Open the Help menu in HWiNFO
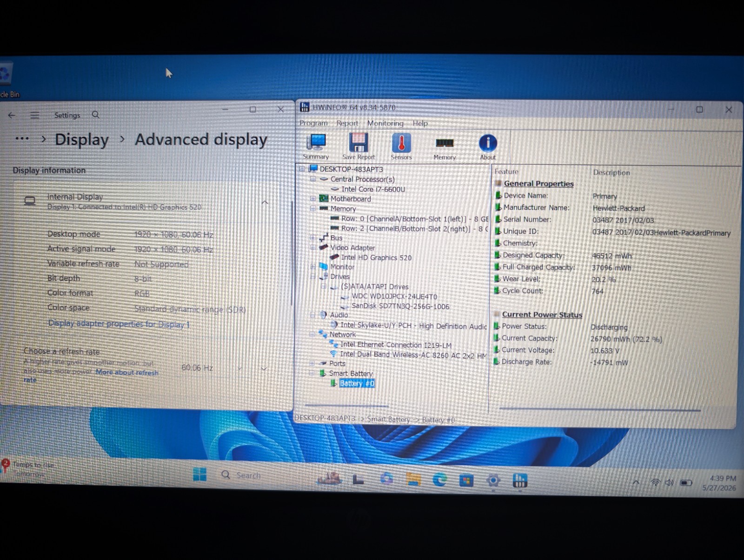 click(x=420, y=123)
